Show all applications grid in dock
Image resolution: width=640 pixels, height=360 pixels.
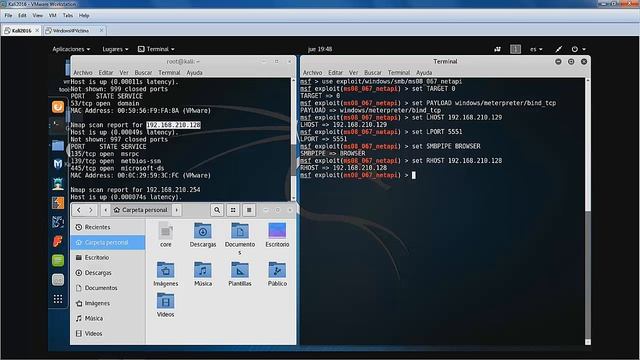(58, 299)
